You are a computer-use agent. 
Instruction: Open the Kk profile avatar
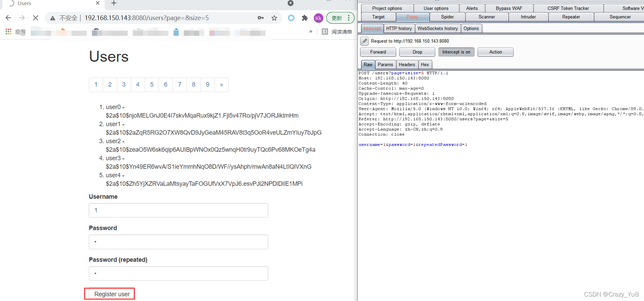tap(318, 18)
